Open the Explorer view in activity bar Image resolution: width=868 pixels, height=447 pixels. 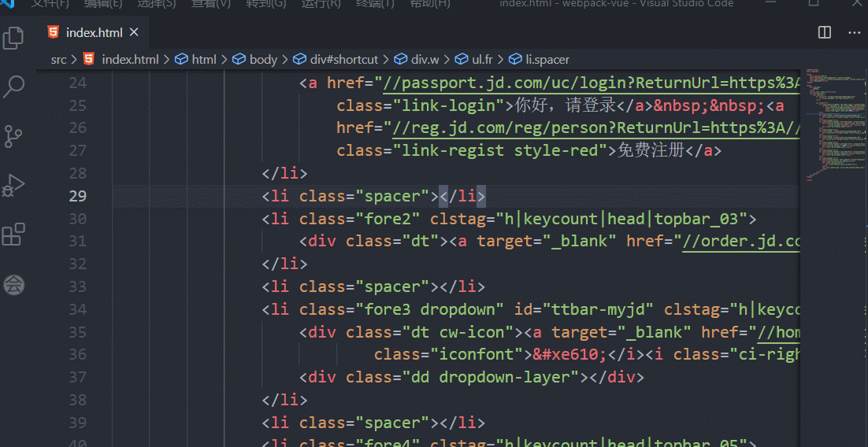tap(13, 37)
